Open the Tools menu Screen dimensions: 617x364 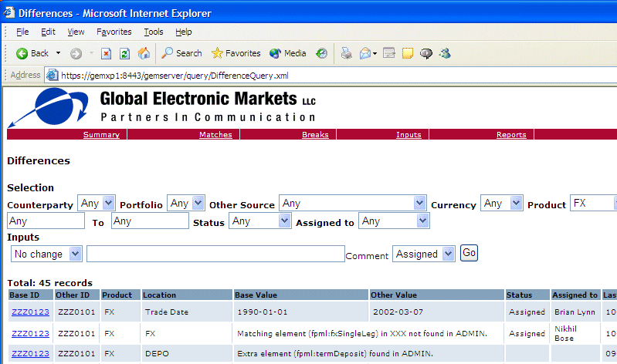154,32
